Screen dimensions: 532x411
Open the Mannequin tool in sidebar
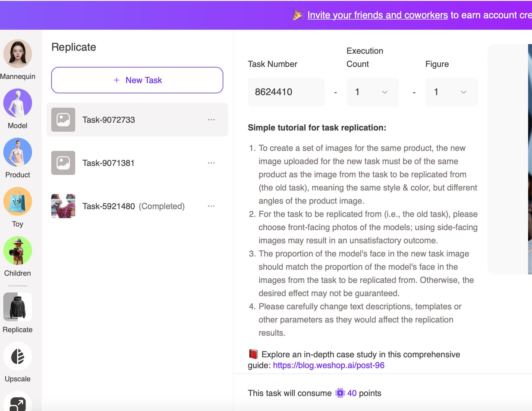click(18, 54)
